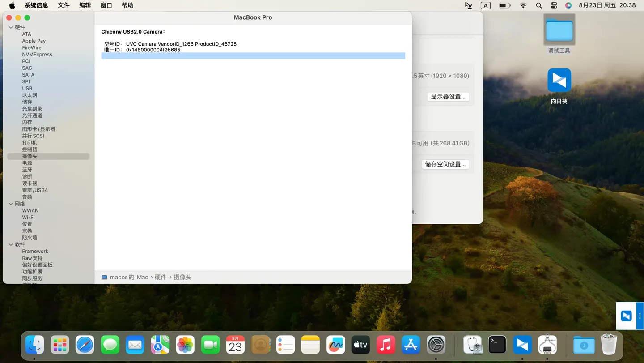This screenshot has height=363, width=644.
Task: Select 蓝牙 in the sidebar
Action: click(x=27, y=170)
